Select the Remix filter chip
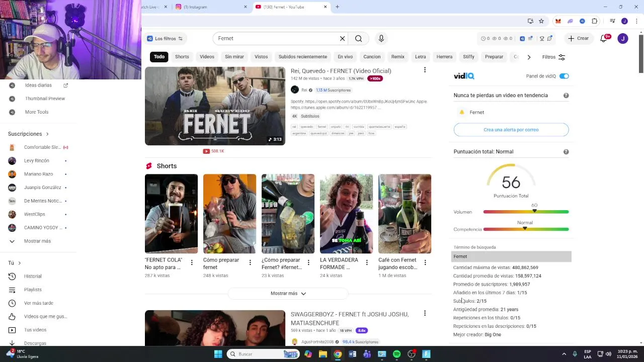The image size is (644, 362). pos(398,57)
